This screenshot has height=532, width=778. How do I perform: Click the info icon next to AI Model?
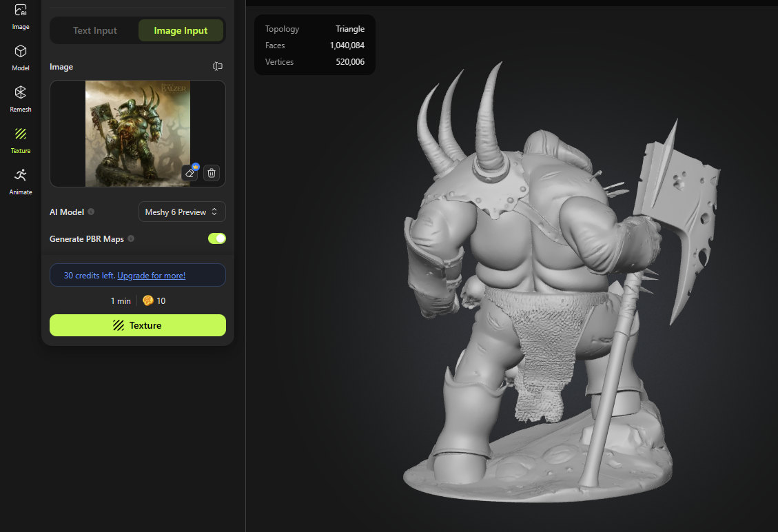coord(91,212)
